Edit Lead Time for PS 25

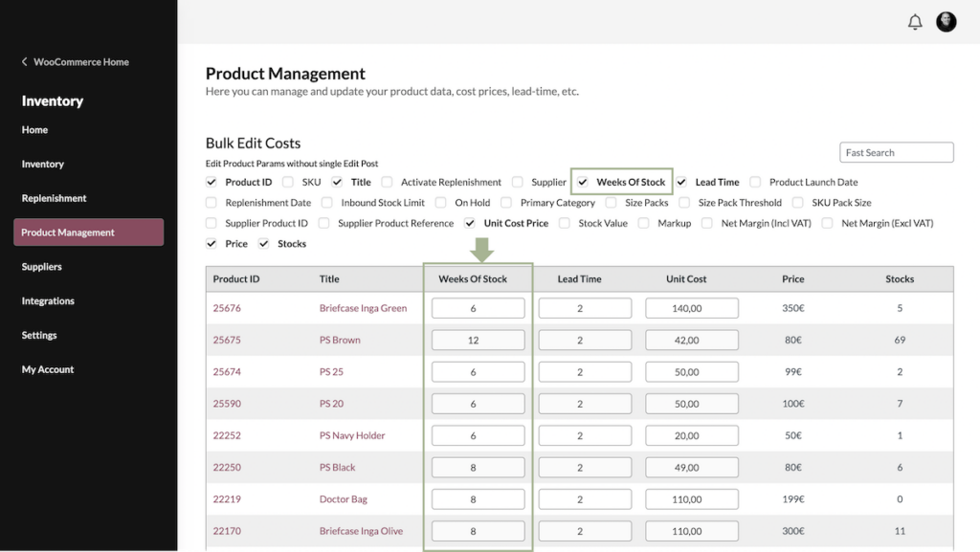pyautogui.click(x=585, y=371)
